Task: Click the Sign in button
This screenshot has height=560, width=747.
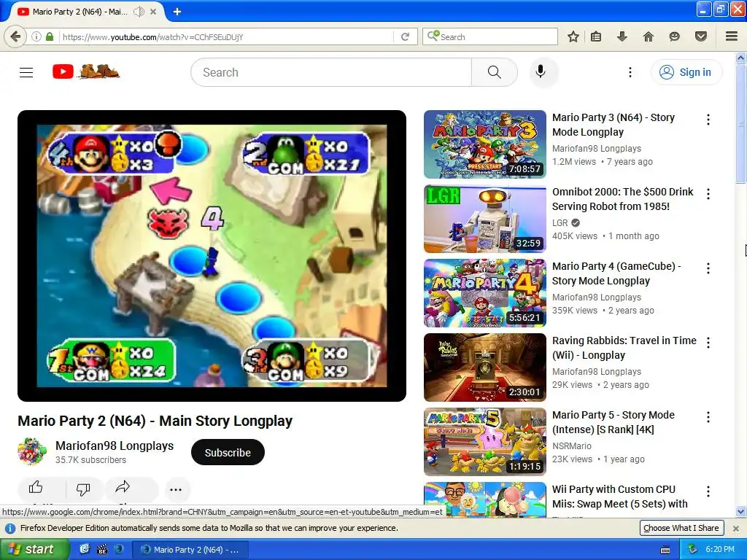Action: pyautogui.click(x=686, y=72)
